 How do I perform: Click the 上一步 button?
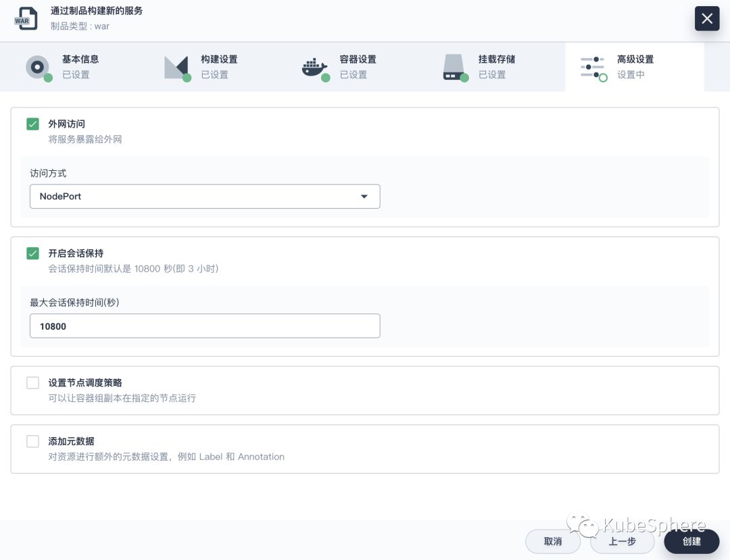(x=622, y=541)
